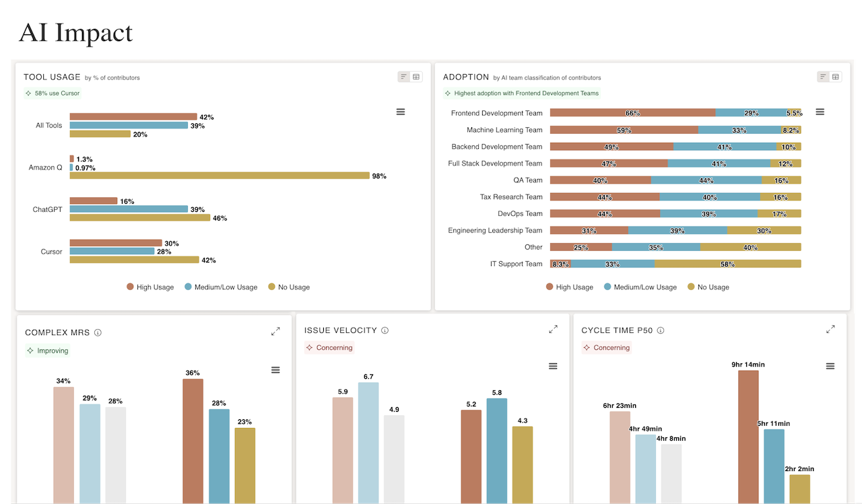Expand the Cycle Time P50 card
Screen dimensions: 862x504
tap(830, 329)
